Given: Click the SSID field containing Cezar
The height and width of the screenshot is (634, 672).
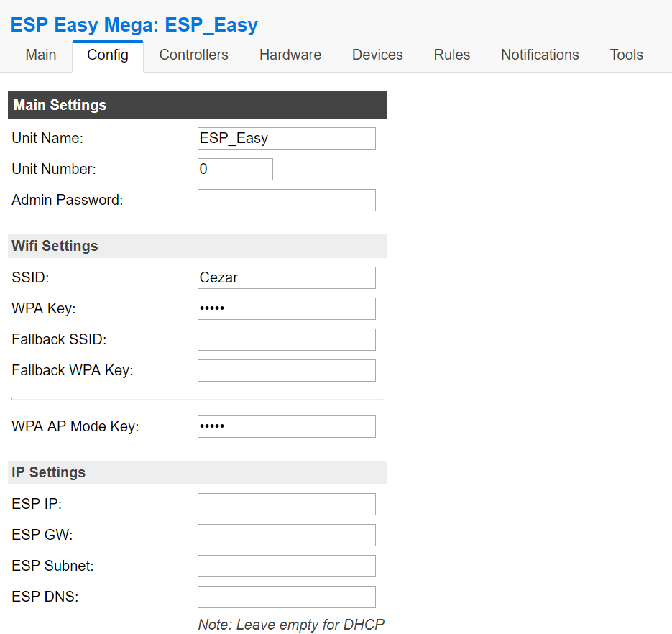Looking at the screenshot, I should pos(286,277).
